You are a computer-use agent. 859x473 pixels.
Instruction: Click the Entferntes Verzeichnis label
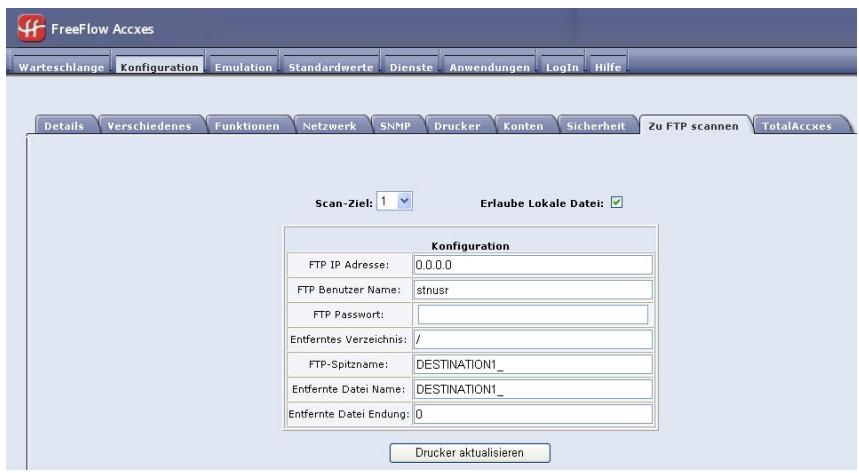coord(348,339)
